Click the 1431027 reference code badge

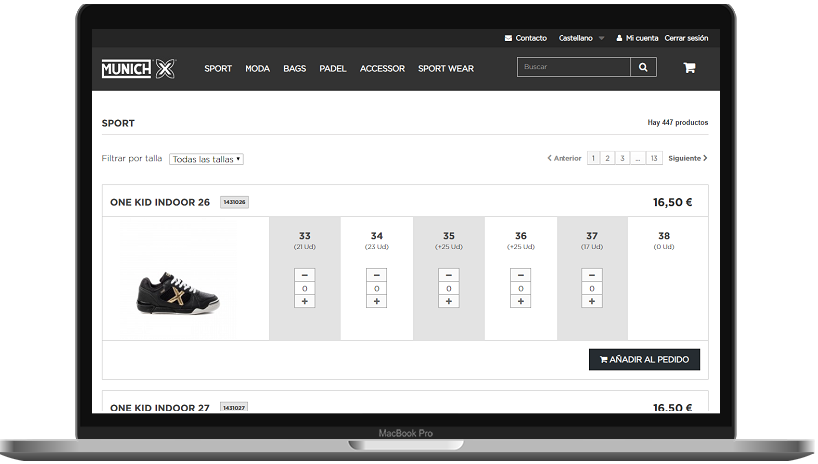tap(234, 408)
